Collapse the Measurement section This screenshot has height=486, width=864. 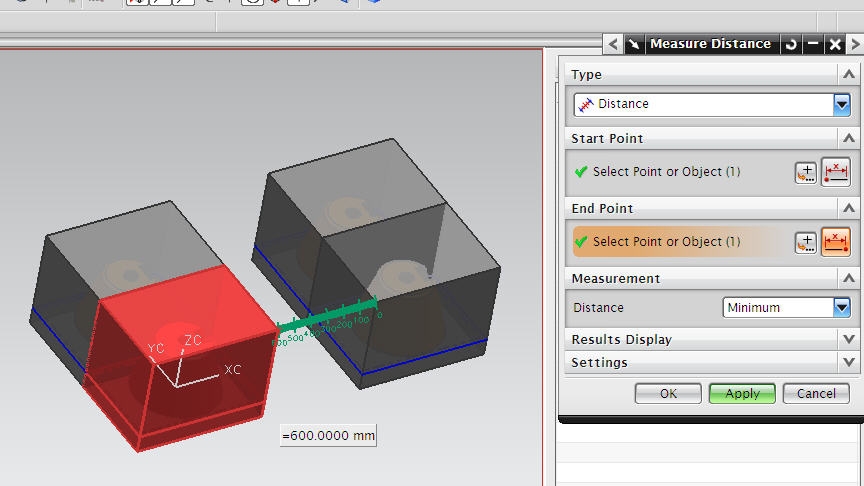coord(849,278)
